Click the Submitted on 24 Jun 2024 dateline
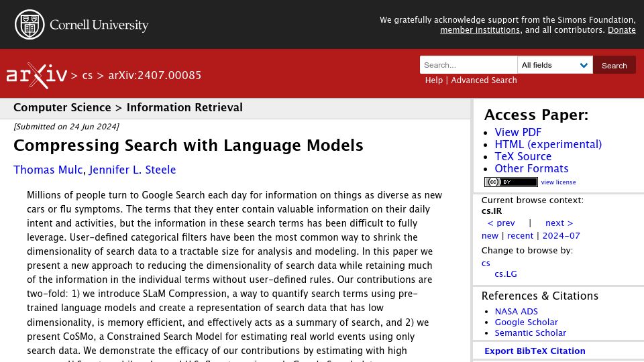 66,127
